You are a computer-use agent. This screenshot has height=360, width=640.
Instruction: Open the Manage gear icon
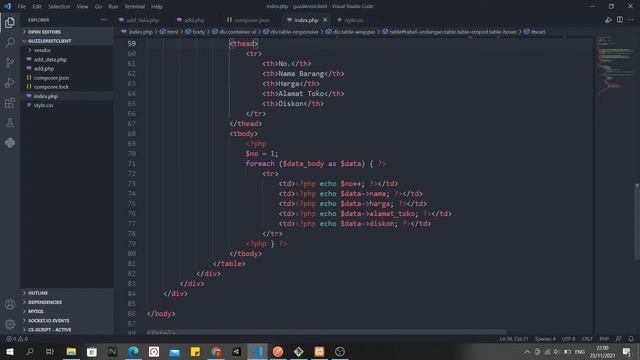[10, 324]
